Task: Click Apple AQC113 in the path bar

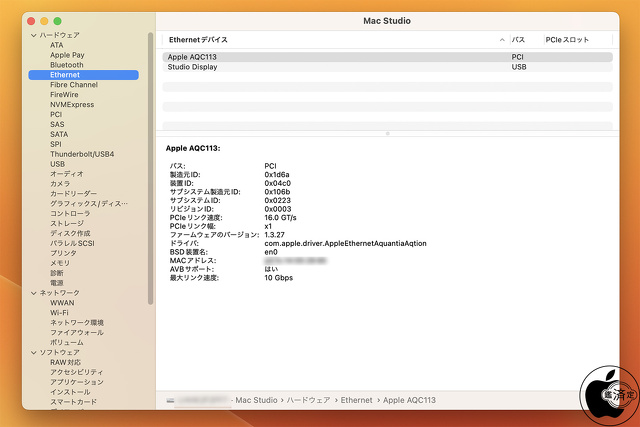Action: (409, 400)
